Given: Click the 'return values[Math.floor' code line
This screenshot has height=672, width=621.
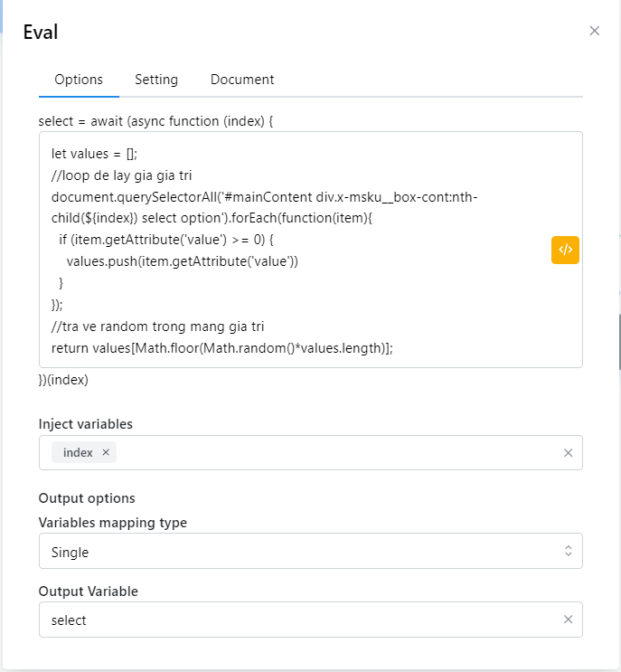Looking at the screenshot, I should [221, 348].
